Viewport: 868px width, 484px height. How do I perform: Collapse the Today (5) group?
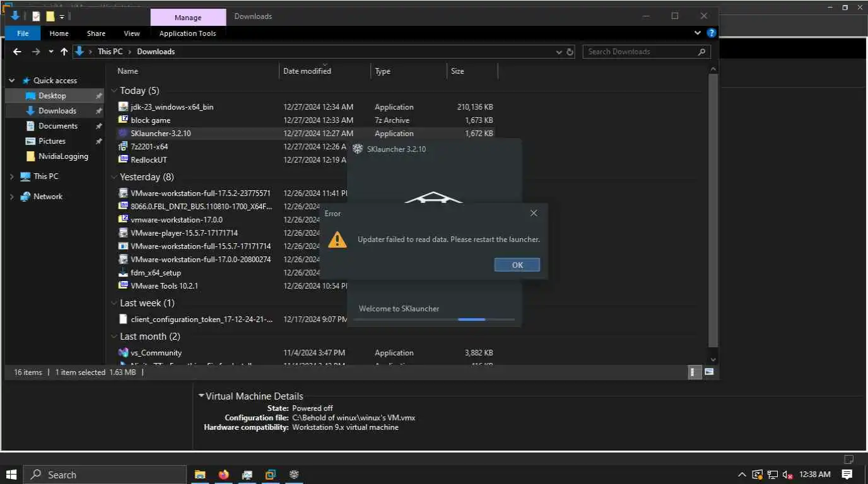114,91
